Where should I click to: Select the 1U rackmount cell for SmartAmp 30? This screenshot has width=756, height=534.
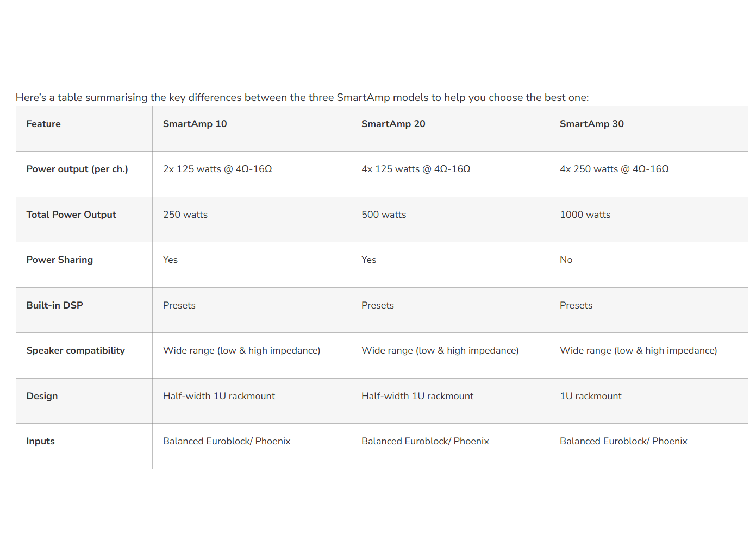click(x=590, y=396)
